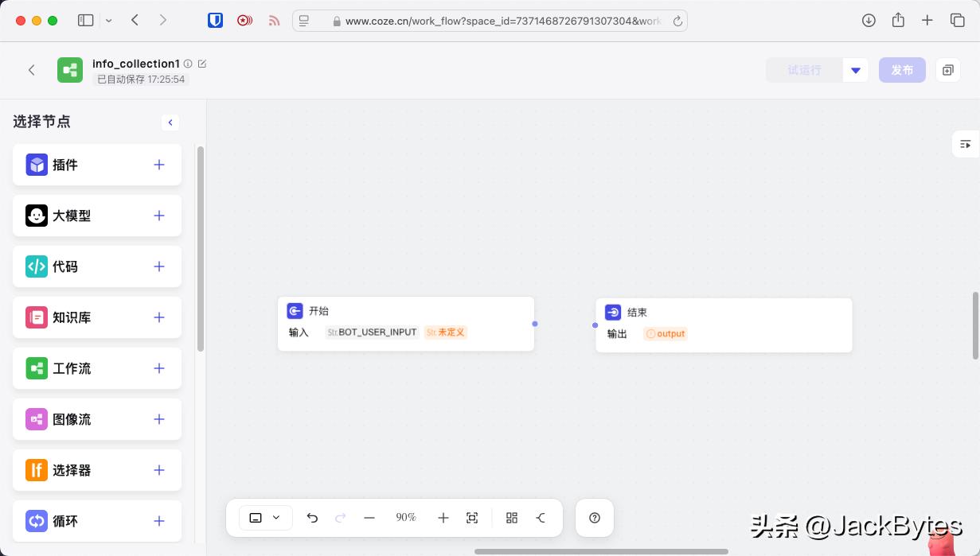Collapse the 选择节点 side panel
This screenshot has width=980, height=556.
(x=170, y=122)
